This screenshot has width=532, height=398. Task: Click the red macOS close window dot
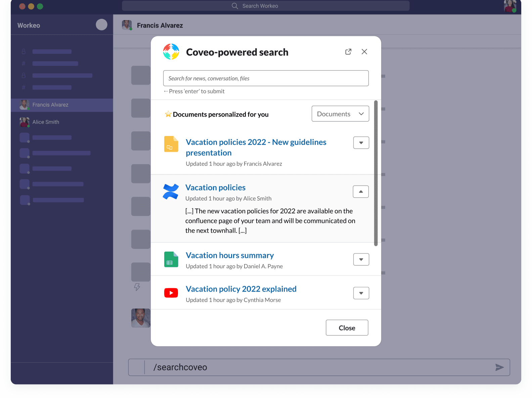[22, 6]
